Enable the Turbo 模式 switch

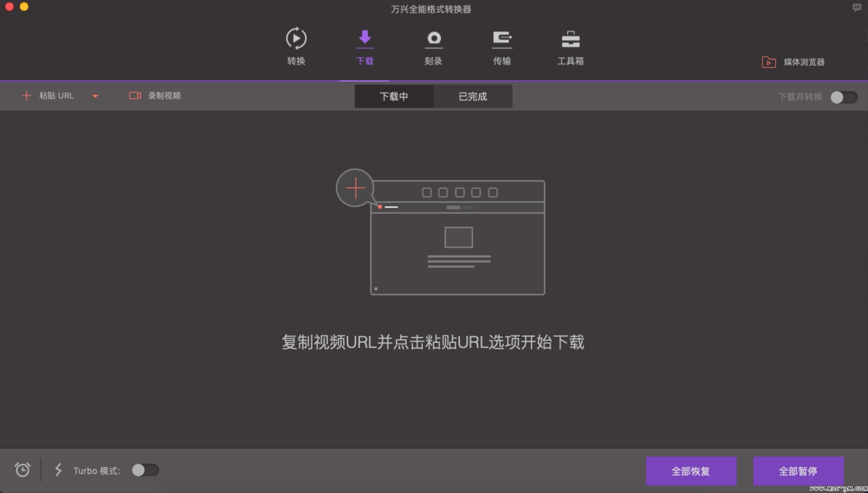(145, 470)
